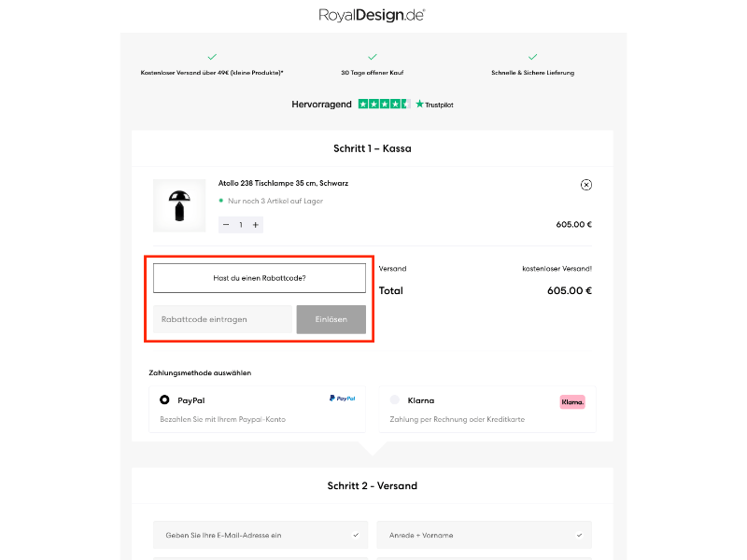Click the Hast du einen Rabattcode button
The height and width of the screenshot is (560, 747).
259,277
